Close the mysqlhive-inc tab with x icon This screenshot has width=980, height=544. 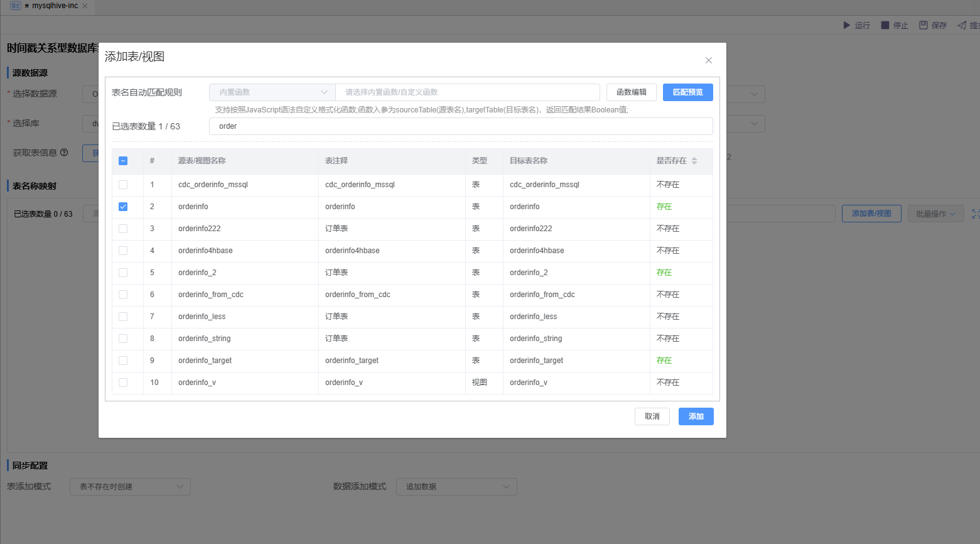(x=85, y=6)
